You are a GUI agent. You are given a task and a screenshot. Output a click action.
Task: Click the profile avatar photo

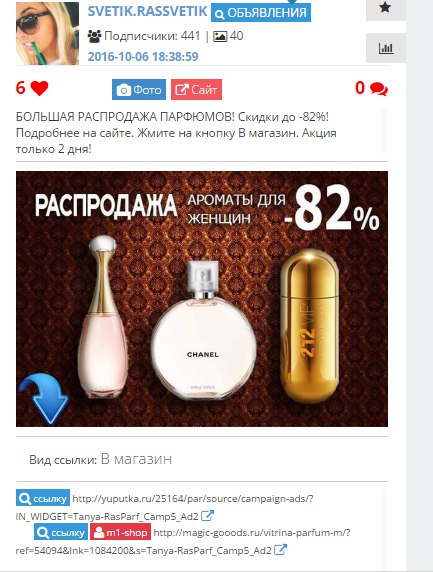(47, 33)
